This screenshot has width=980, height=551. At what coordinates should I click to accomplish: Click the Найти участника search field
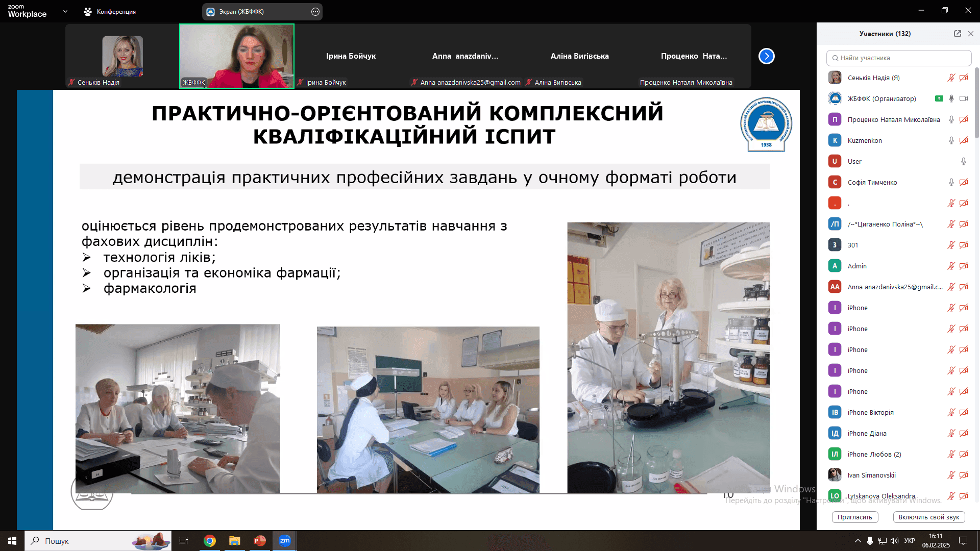(898, 58)
